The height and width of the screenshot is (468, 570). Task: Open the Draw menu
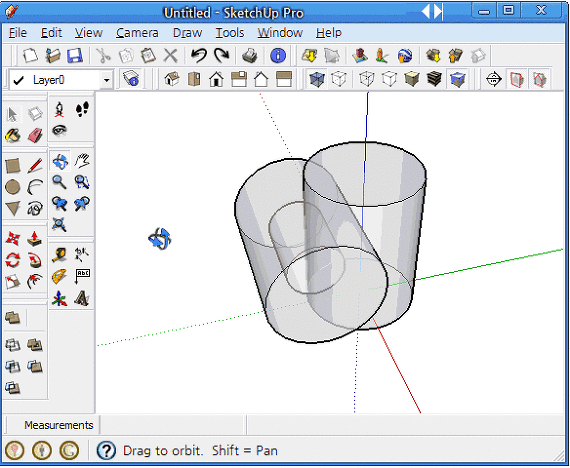coord(187,33)
